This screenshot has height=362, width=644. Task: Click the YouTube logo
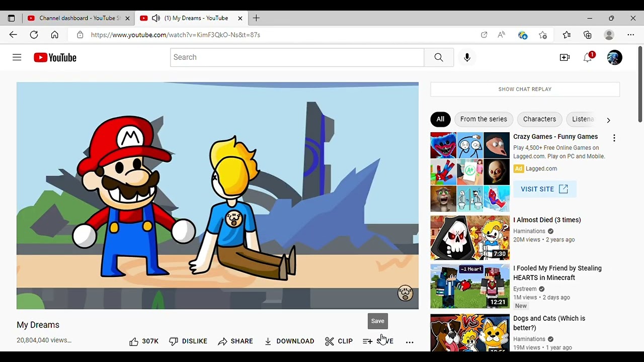(55, 58)
